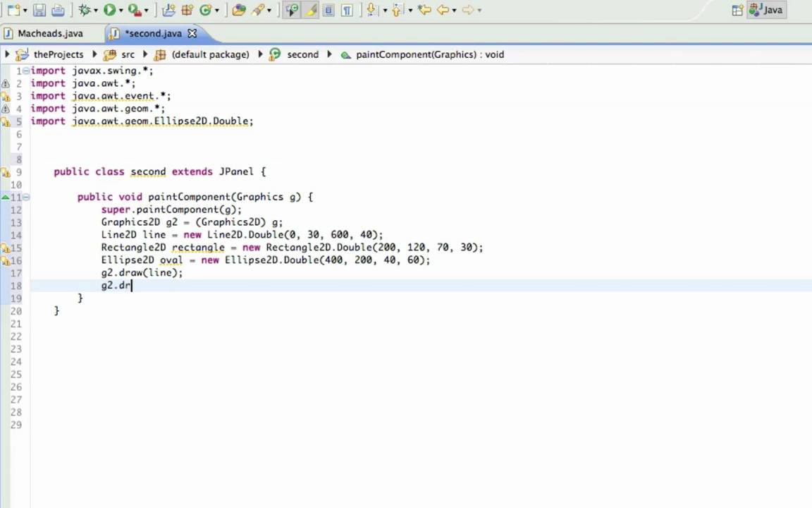Click warning marker on line 4
This screenshot has width=812, height=508.
pos(5,109)
